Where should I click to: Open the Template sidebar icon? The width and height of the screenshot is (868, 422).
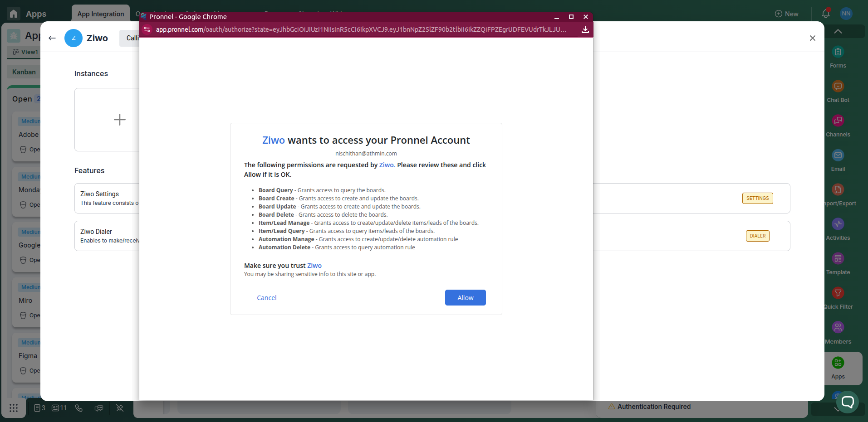(x=838, y=259)
